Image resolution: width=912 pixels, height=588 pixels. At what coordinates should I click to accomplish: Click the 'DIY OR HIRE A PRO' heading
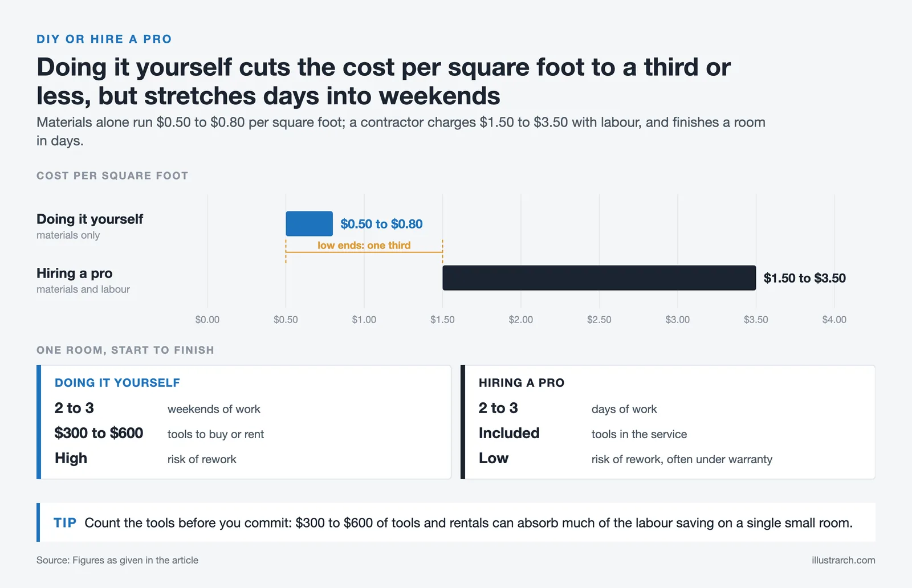104,39
